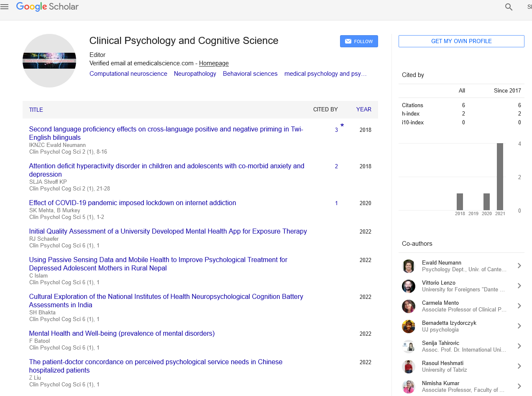Expand Senija Tahirovic co-author chevron
The width and height of the screenshot is (532, 396).
click(519, 346)
